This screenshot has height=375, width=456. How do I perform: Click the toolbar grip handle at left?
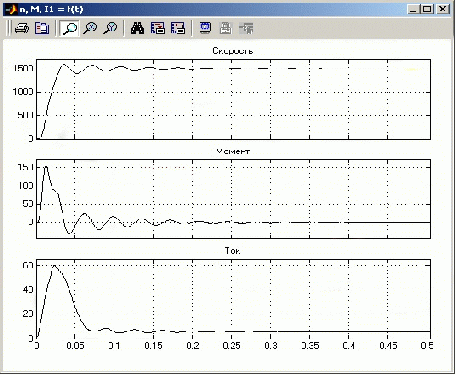click(9, 28)
